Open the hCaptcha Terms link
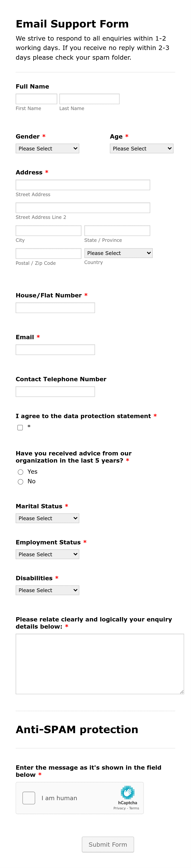 134,808
